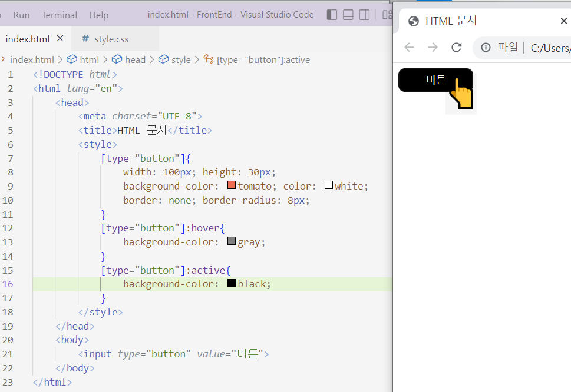Click the cube icon beside html breadcrumb
This screenshot has height=392, width=571.
click(72, 59)
